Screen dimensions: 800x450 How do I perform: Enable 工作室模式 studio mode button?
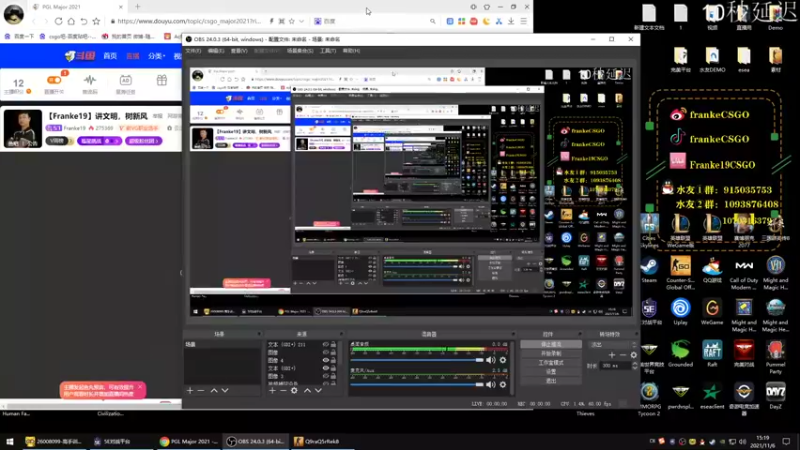tap(551, 363)
